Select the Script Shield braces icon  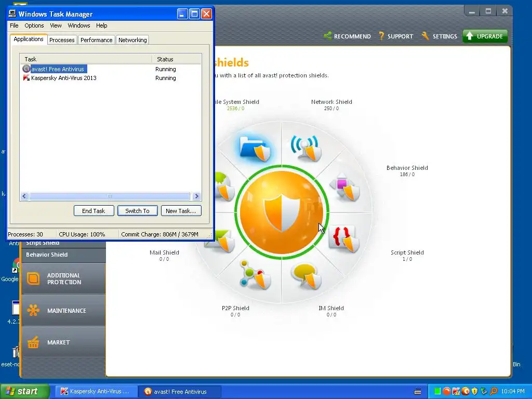click(x=344, y=239)
